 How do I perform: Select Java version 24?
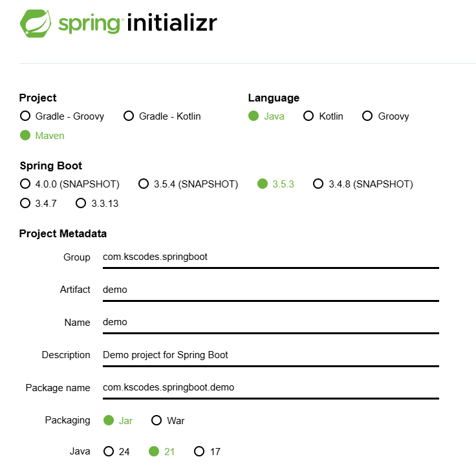pos(109,452)
